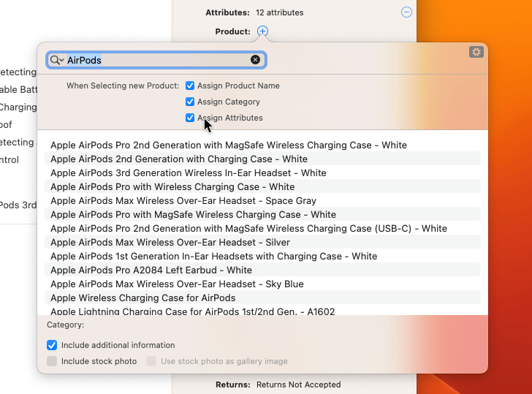Focus the AirPods search field
532x394 pixels.
(156, 60)
